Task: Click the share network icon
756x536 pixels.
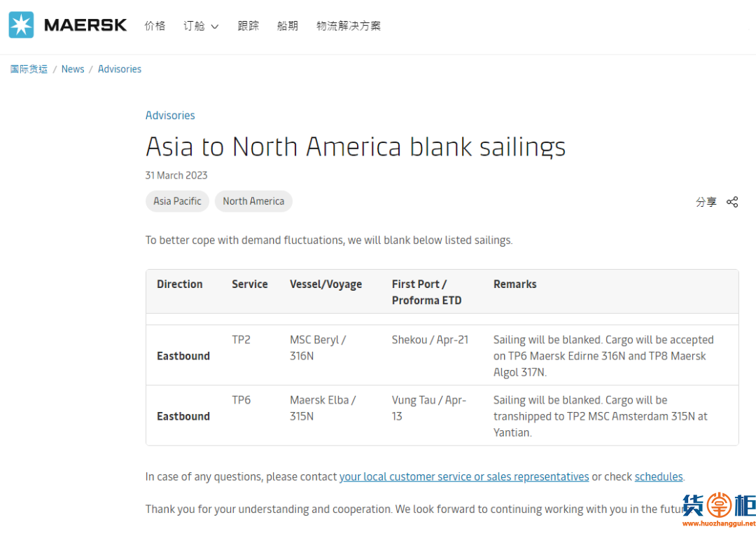Action: click(x=732, y=202)
